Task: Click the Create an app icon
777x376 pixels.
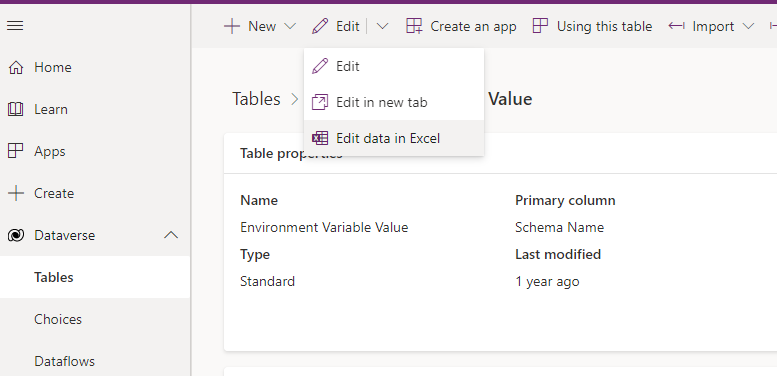Action: tap(414, 26)
